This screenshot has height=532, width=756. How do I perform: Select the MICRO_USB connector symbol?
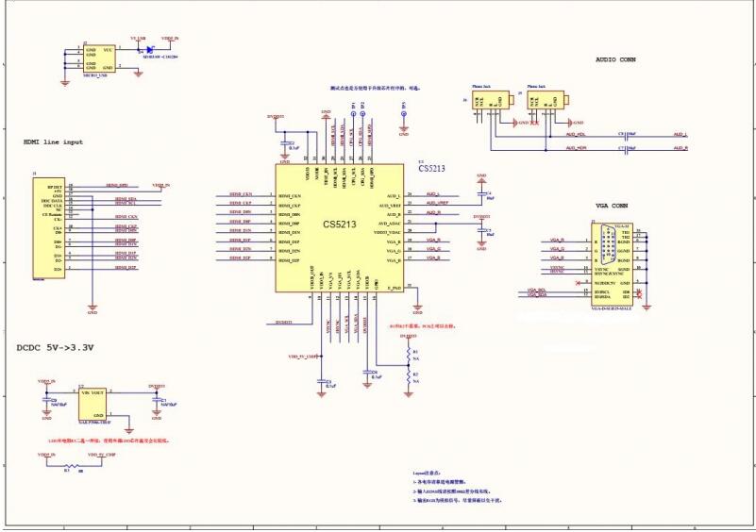[x=99, y=58]
